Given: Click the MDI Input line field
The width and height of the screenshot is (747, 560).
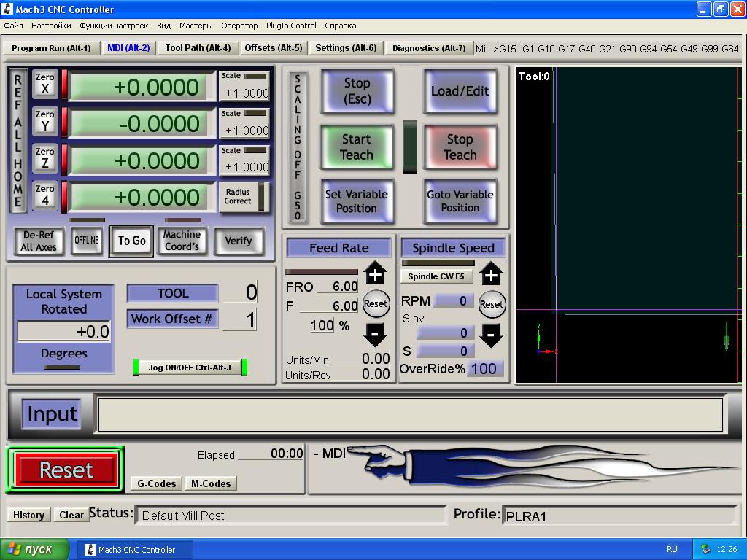Looking at the screenshot, I should (x=410, y=414).
